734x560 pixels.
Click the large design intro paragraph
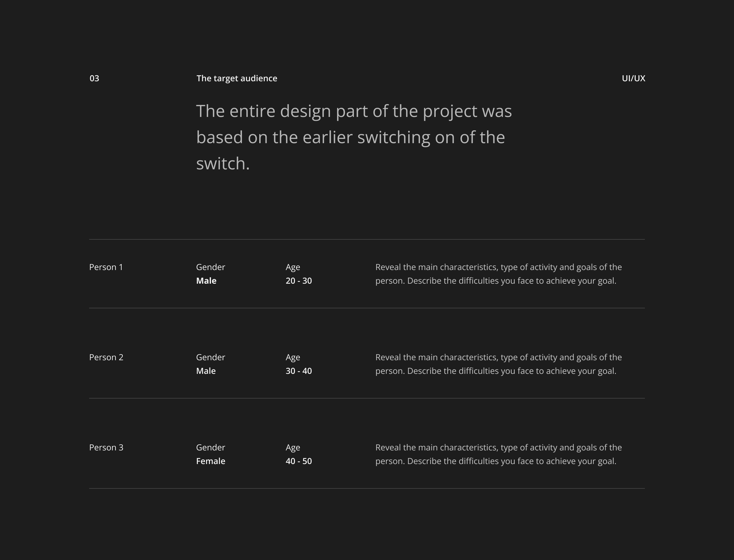[353, 137]
